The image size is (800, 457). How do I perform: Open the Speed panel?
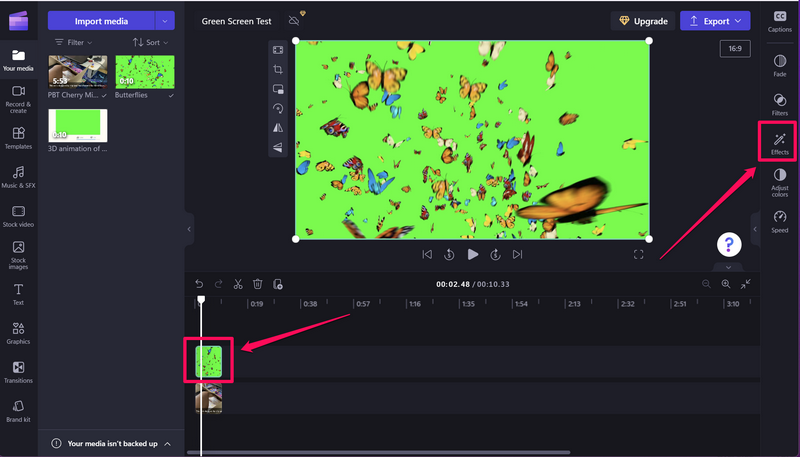(x=779, y=221)
